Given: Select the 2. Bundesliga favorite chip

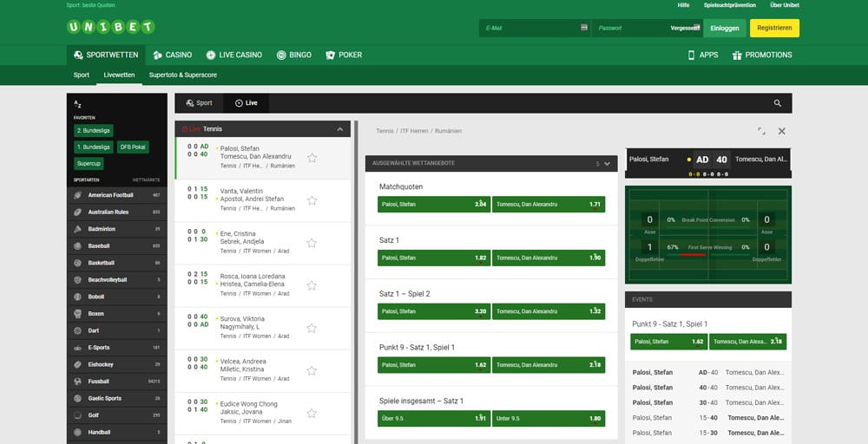Looking at the screenshot, I should (94, 131).
